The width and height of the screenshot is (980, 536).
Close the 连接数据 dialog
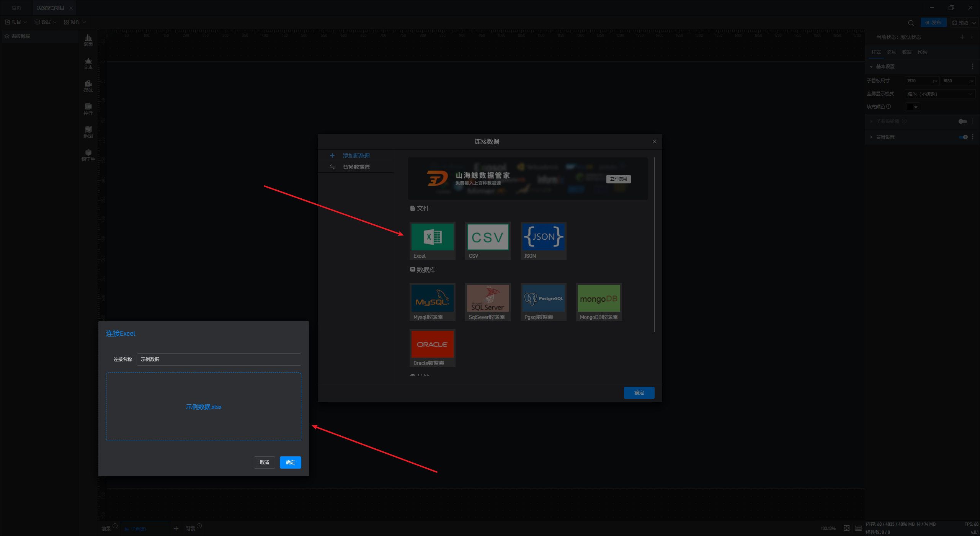pos(655,142)
